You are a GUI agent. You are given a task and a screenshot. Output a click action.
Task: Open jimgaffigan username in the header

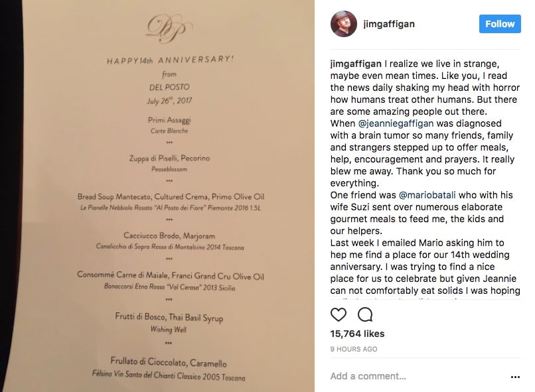[x=389, y=24]
